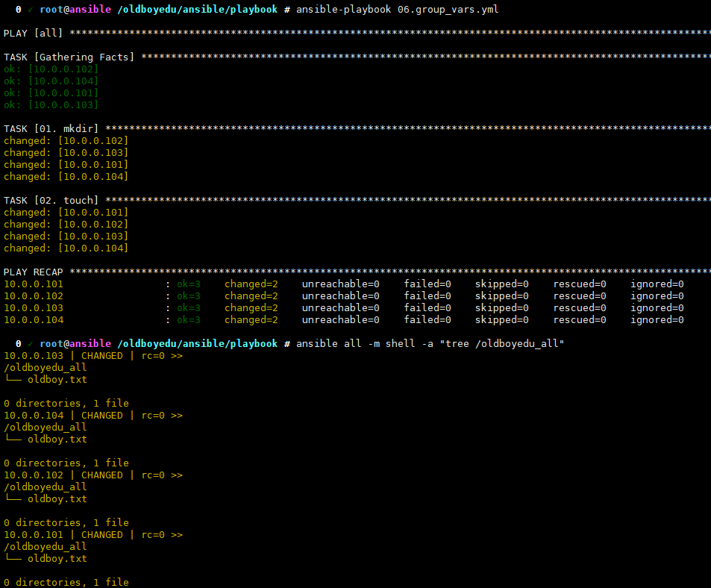Click "oldboy.txt" under the 10.0.0.104 output
Image resolution: width=711 pixels, height=588 pixels.
[57, 439]
